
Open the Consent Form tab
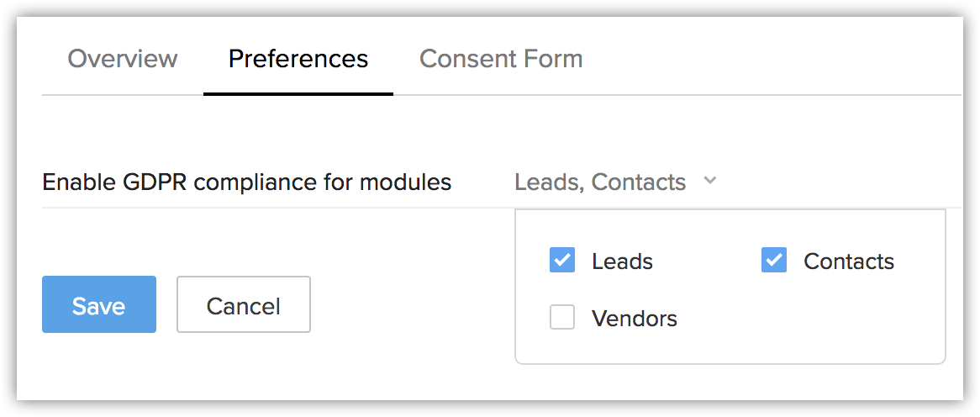[x=501, y=59]
